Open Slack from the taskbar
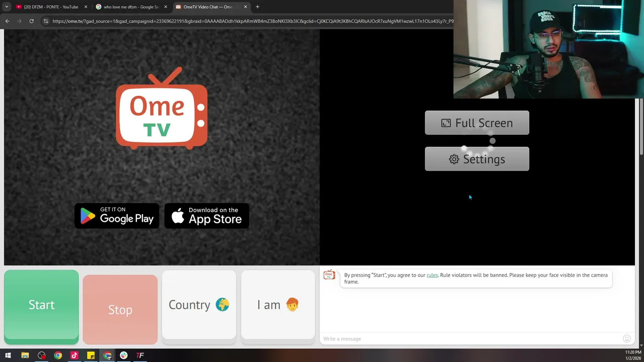644x362 pixels. [124, 355]
